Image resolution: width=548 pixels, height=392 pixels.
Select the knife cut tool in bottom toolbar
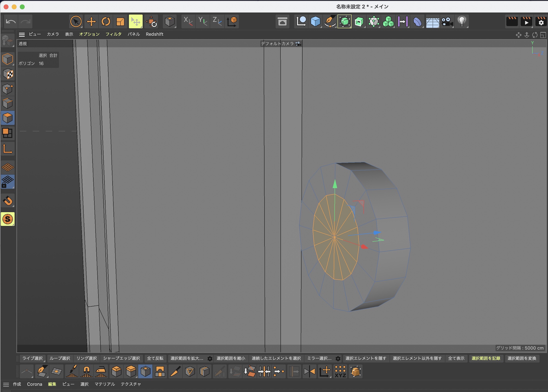pyautogui.click(x=175, y=371)
